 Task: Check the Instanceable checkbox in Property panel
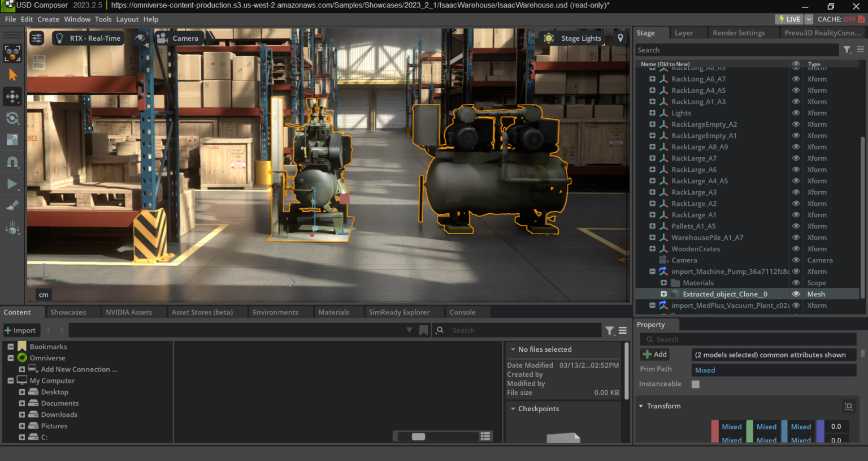tap(696, 384)
